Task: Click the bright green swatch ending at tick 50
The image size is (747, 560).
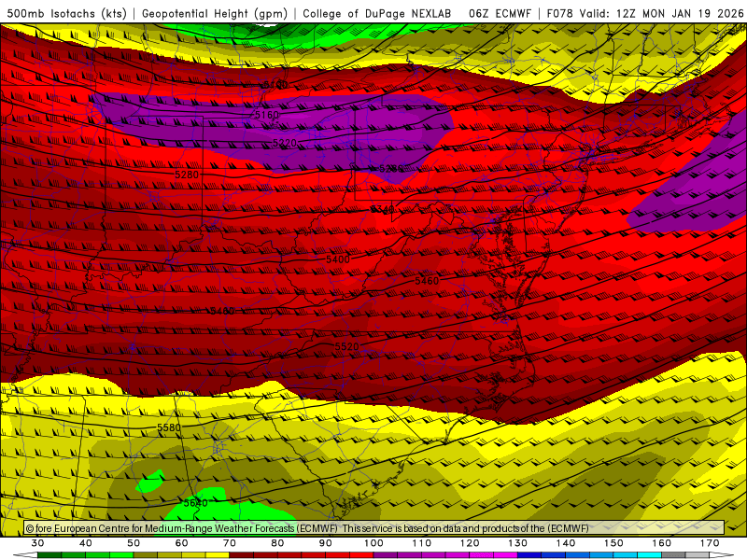Action: pos(121,555)
